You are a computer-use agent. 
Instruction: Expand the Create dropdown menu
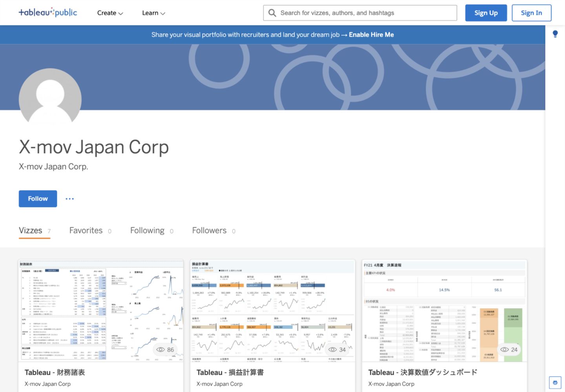[110, 13]
